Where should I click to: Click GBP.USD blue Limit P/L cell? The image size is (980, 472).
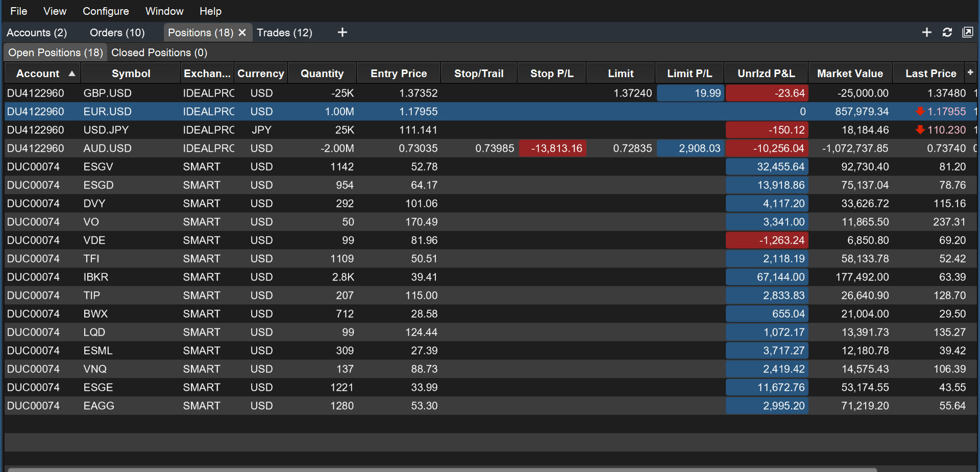point(690,93)
